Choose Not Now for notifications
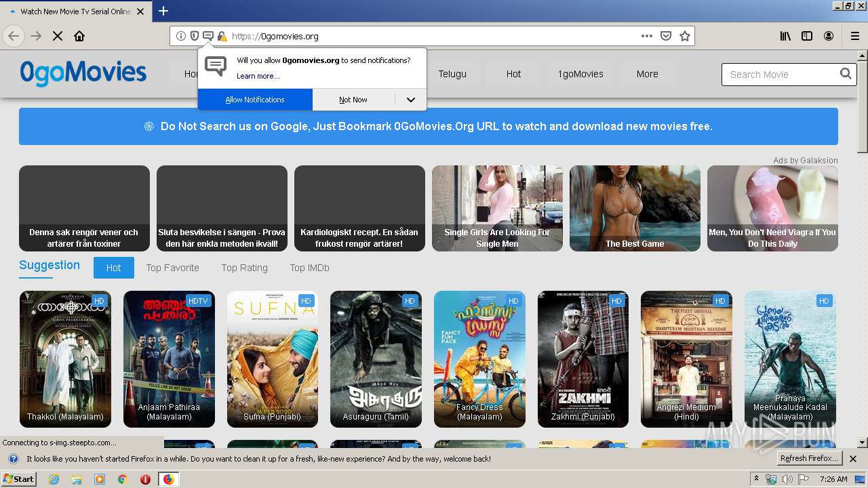Image resolution: width=868 pixels, height=488 pixels. click(x=353, y=100)
